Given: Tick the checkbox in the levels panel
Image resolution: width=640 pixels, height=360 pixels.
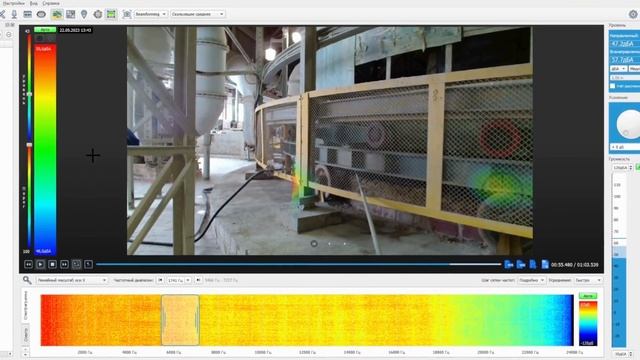Looking at the screenshot, I should coord(612,86).
